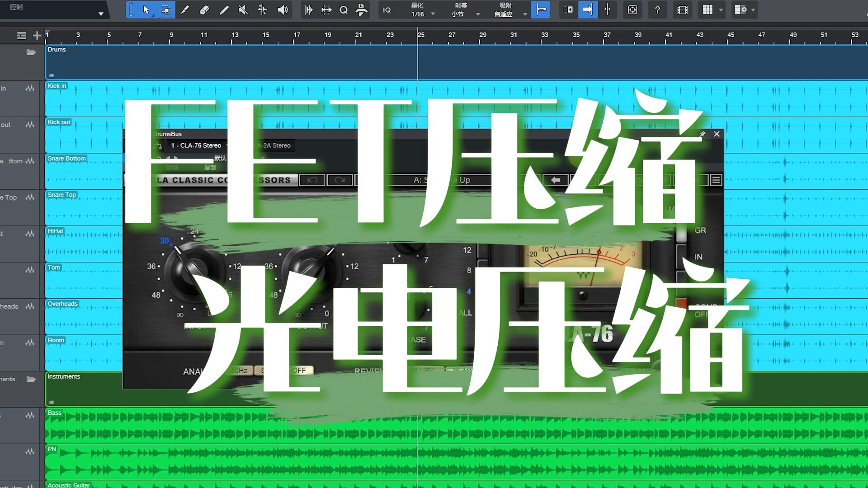Click the previous preset arrow in plugin
The width and height of the screenshot is (868, 488).
point(556,180)
